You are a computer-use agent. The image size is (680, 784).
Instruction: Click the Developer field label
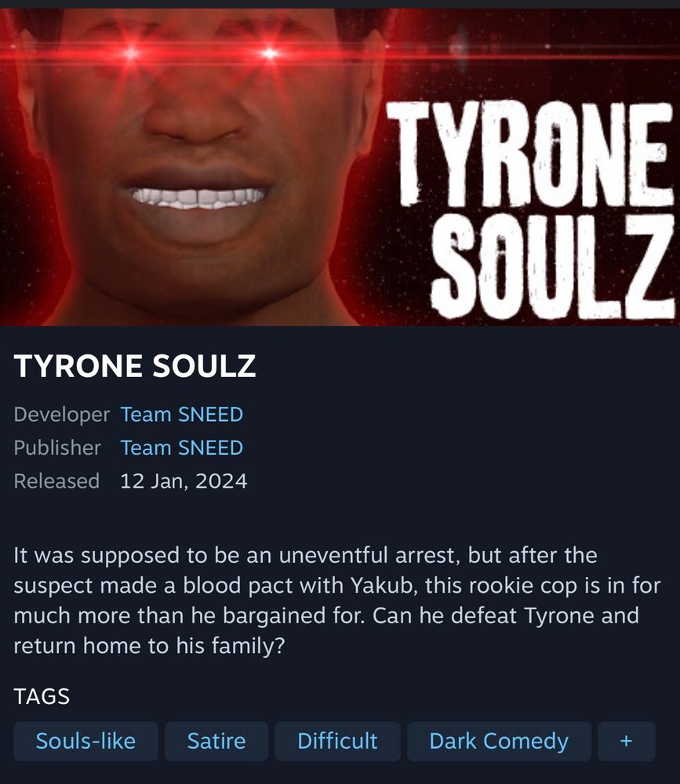[x=61, y=415]
